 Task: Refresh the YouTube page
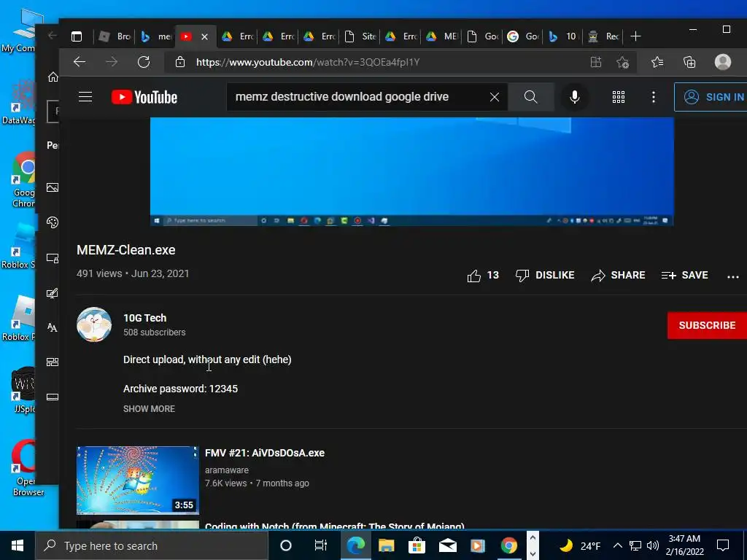(144, 62)
